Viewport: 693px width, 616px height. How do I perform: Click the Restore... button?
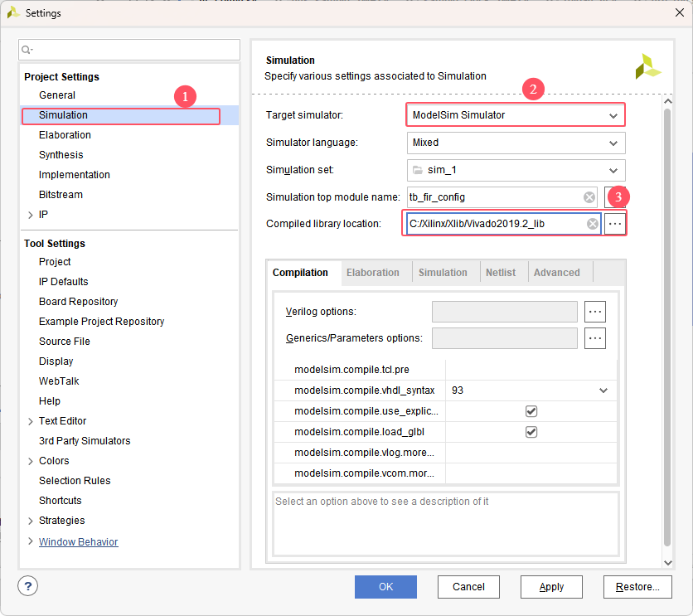click(637, 587)
